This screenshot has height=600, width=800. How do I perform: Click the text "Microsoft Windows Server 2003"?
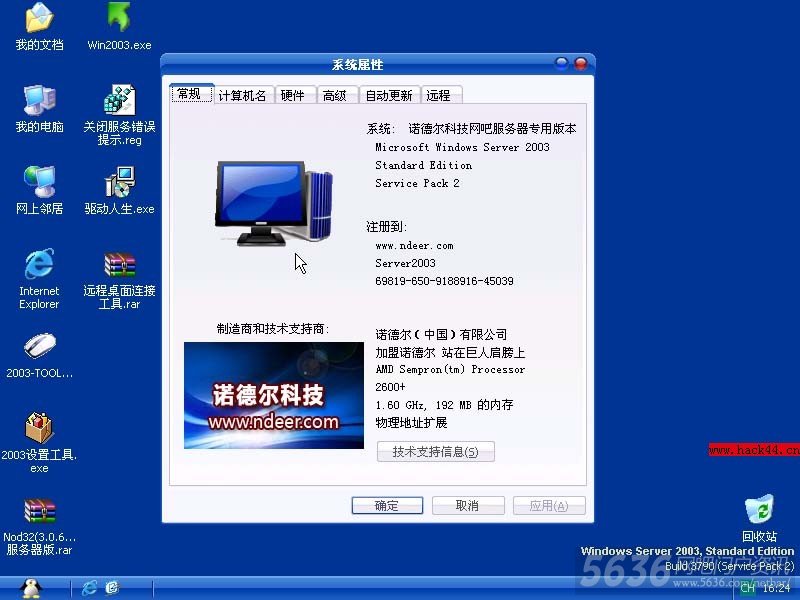pos(462,147)
